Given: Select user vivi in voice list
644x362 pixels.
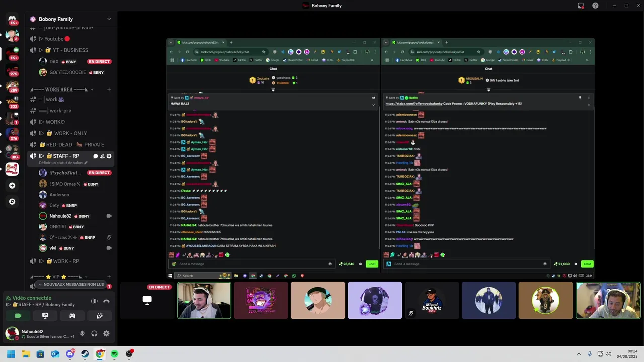Looking at the screenshot, I should click(75, 248).
